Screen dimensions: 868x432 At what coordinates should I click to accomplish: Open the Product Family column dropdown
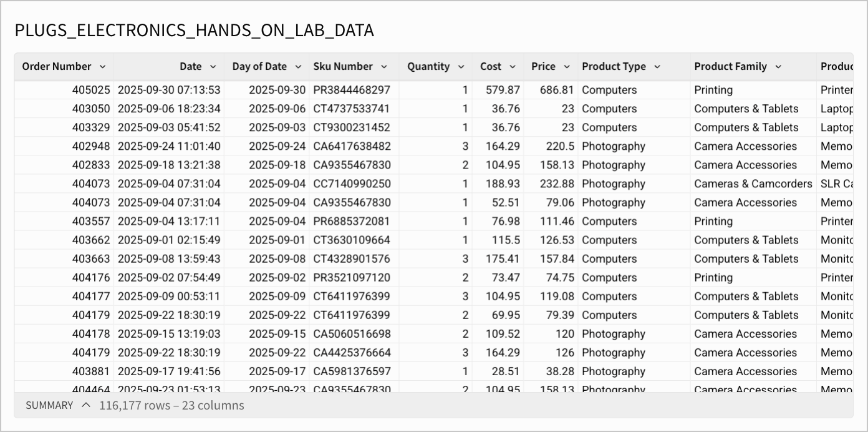(778, 66)
